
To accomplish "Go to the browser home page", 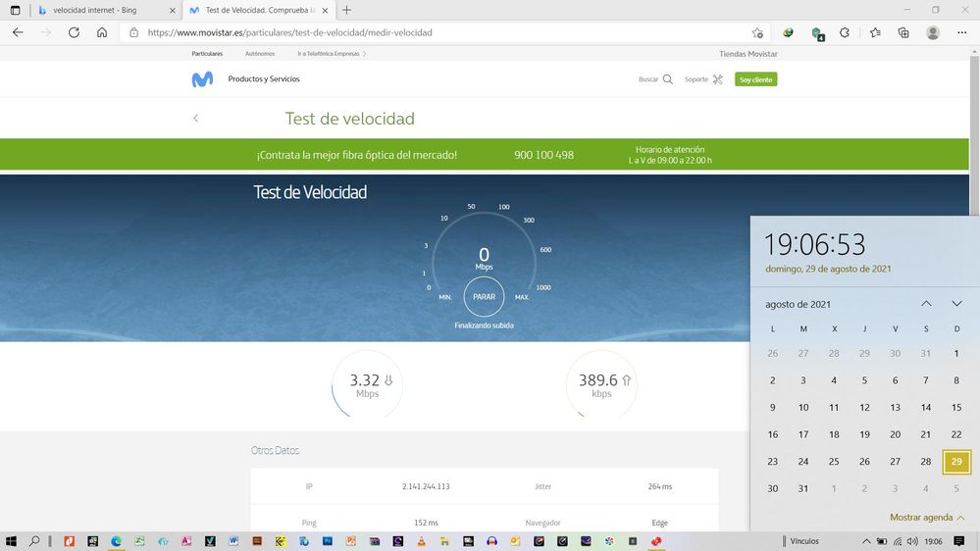I will click(x=102, y=32).
